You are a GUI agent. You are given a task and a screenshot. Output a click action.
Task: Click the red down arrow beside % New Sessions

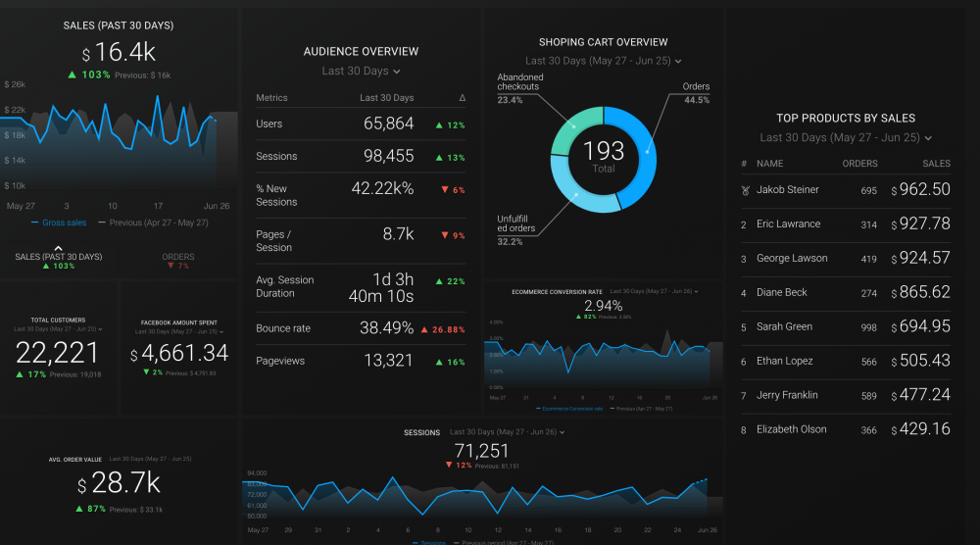click(445, 189)
